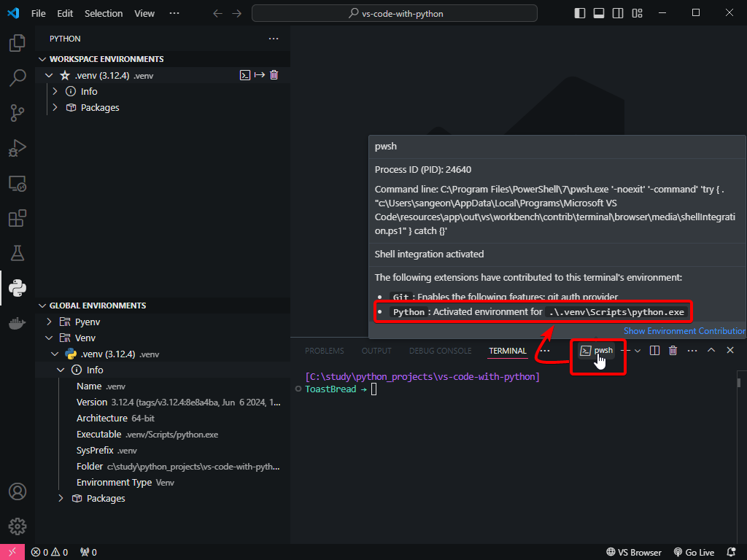Select the Terminal tab
Viewport: 747px width, 560px height.
click(508, 351)
